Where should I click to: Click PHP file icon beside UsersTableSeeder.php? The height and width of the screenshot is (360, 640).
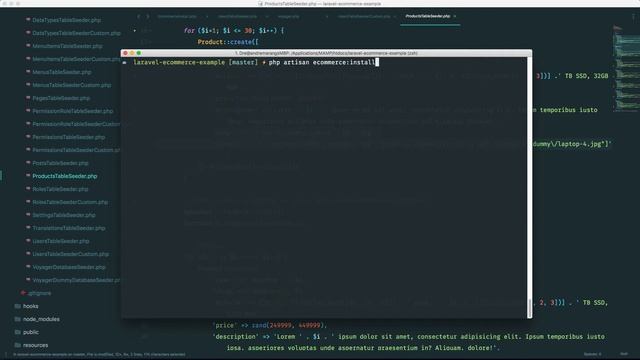click(28, 240)
